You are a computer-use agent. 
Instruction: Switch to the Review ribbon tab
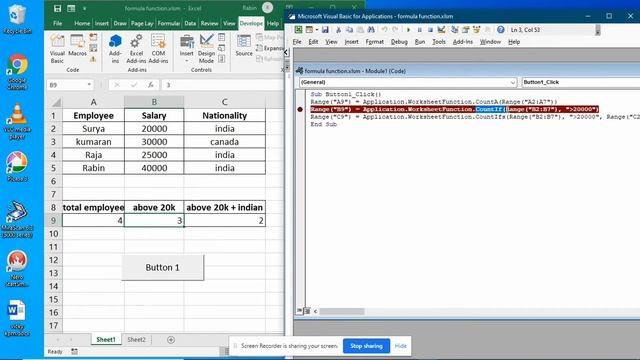pos(209,24)
